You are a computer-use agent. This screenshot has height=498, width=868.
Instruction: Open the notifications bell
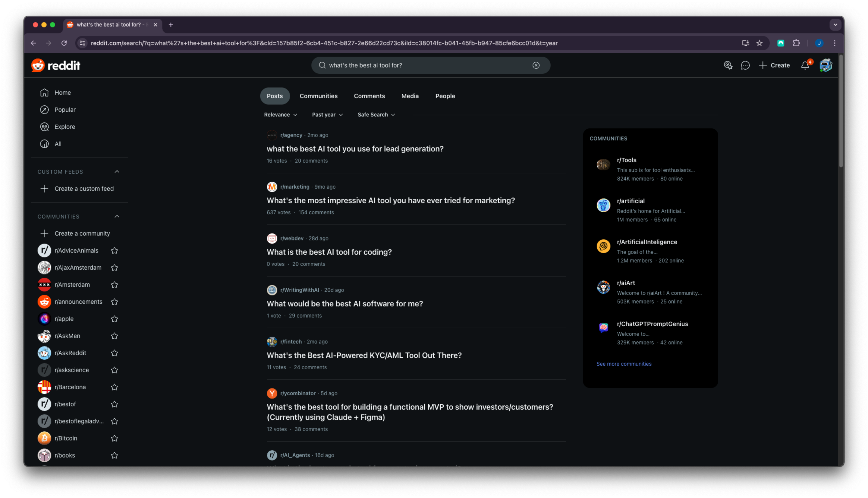805,65
